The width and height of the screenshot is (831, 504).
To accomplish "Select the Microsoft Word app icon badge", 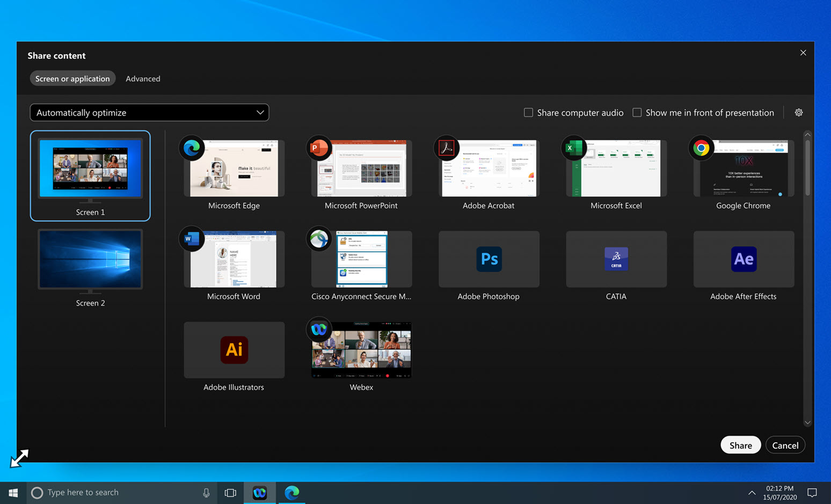I will (192, 239).
